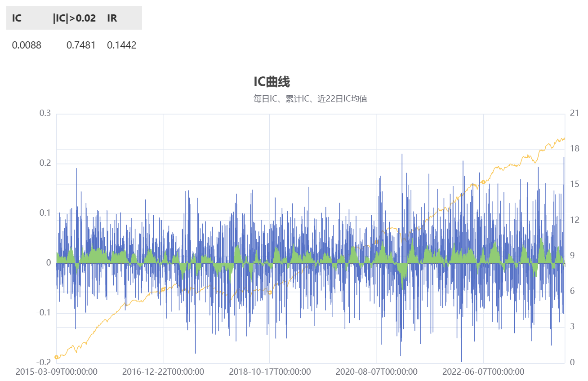Click cumulative IC marker at 2022-06-07 gridline
Screen dimensions: 588x381
click(483, 182)
